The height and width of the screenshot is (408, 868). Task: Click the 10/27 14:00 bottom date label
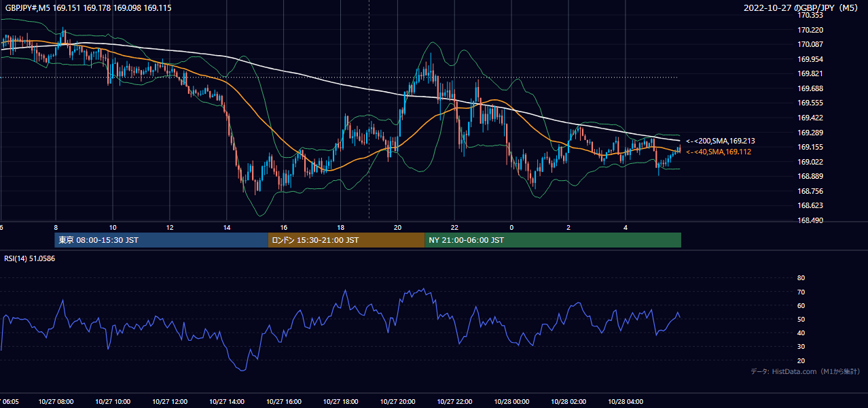click(x=228, y=401)
